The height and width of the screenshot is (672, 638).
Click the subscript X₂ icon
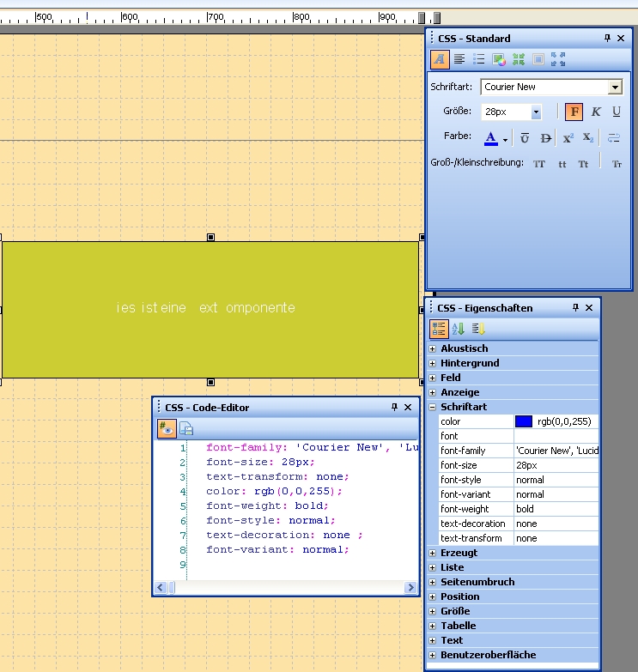point(588,137)
